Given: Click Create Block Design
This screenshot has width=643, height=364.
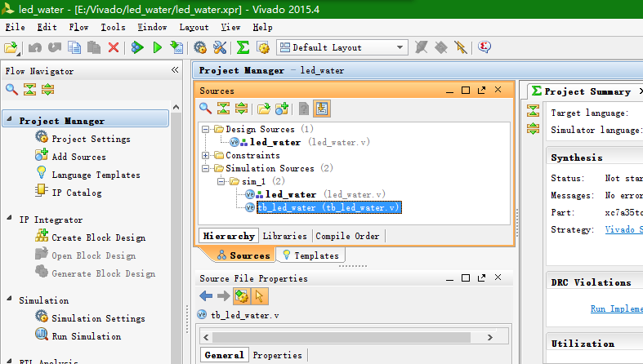Looking at the screenshot, I should tap(98, 237).
